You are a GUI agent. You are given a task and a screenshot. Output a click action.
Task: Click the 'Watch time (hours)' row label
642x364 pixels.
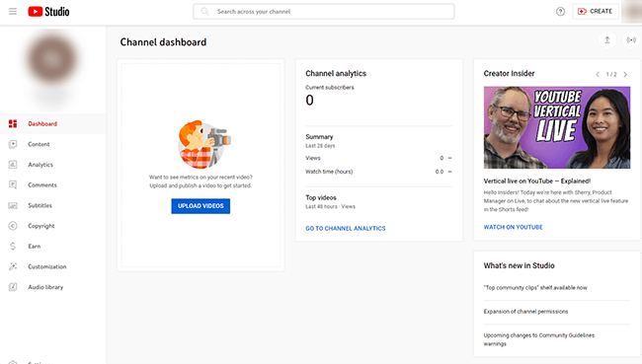pos(329,172)
